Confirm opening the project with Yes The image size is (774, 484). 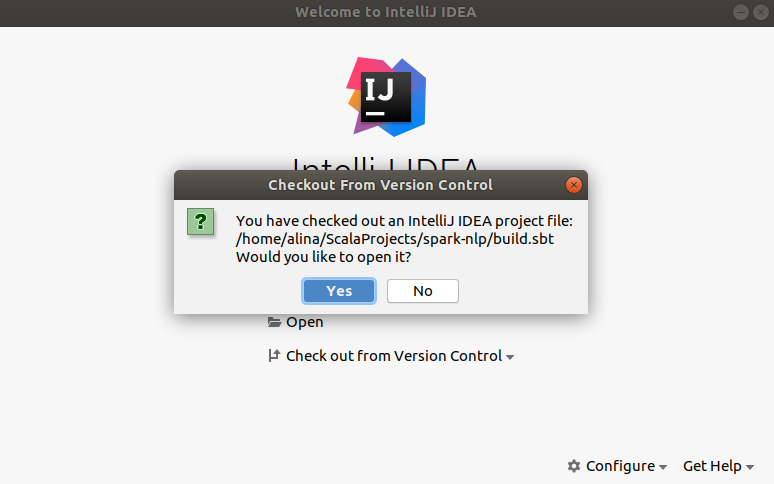tap(339, 291)
